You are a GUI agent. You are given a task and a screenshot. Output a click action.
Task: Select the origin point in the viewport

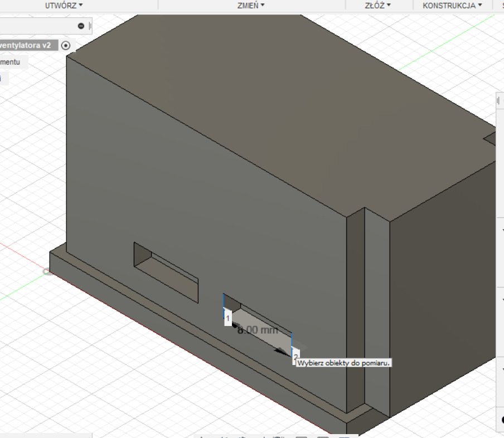coord(47,271)
